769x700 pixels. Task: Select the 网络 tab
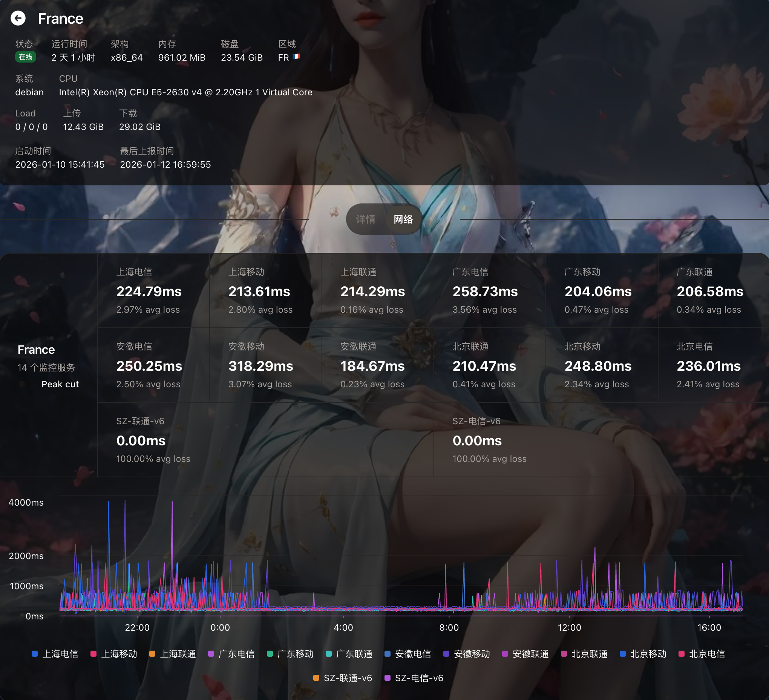click(403, 219)
